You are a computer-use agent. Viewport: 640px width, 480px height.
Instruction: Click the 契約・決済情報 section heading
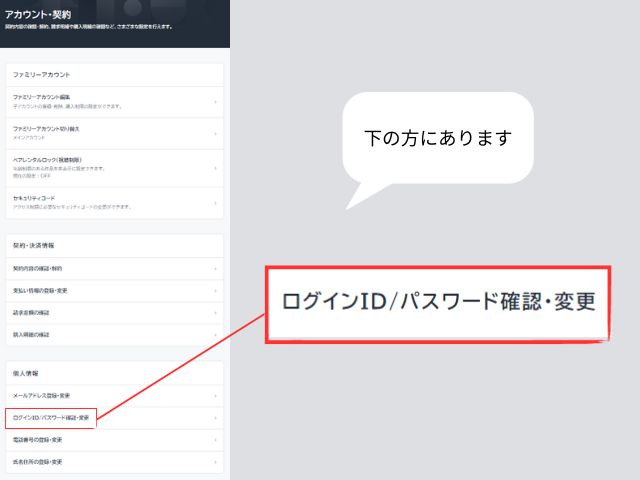pyautogui.click(x=33, y=245)
